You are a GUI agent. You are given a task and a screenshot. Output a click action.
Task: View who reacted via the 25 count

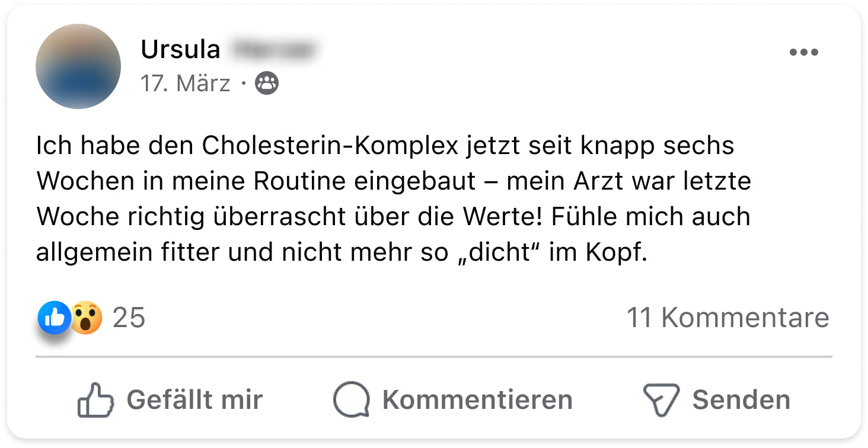point(129,318)
